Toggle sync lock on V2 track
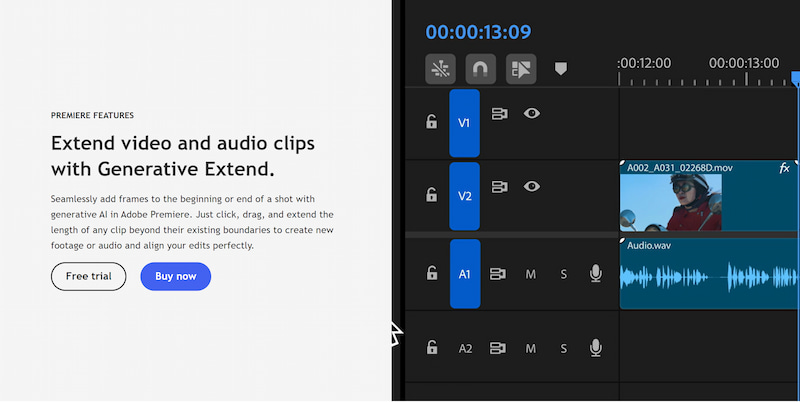The height and width of the screenshot is (402, 800). click(499, 187)
